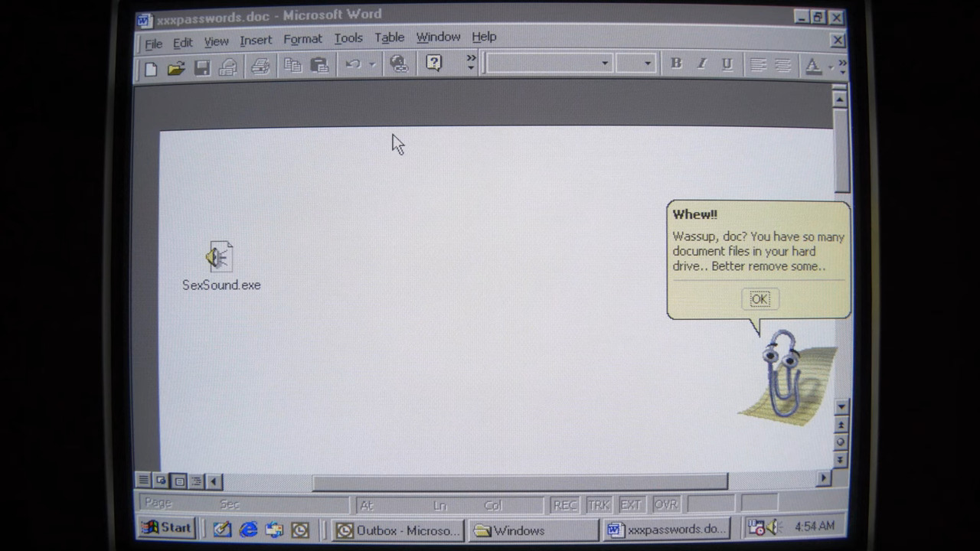Toggle Bold formatting
This screenshot has height=551, width=980.
pos(676,64)
